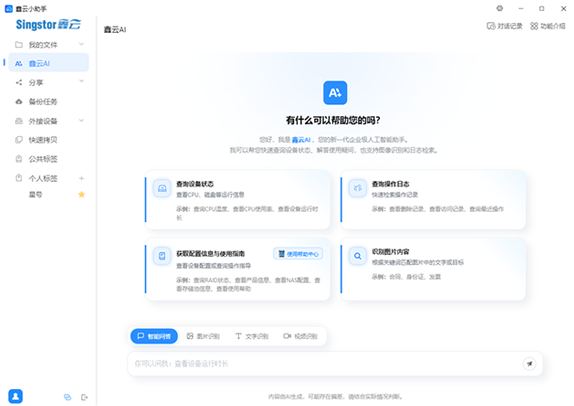Click the 查询操作日志 card icon
Image resolution: width=574 pixels, height=406 pixels.
357,189
